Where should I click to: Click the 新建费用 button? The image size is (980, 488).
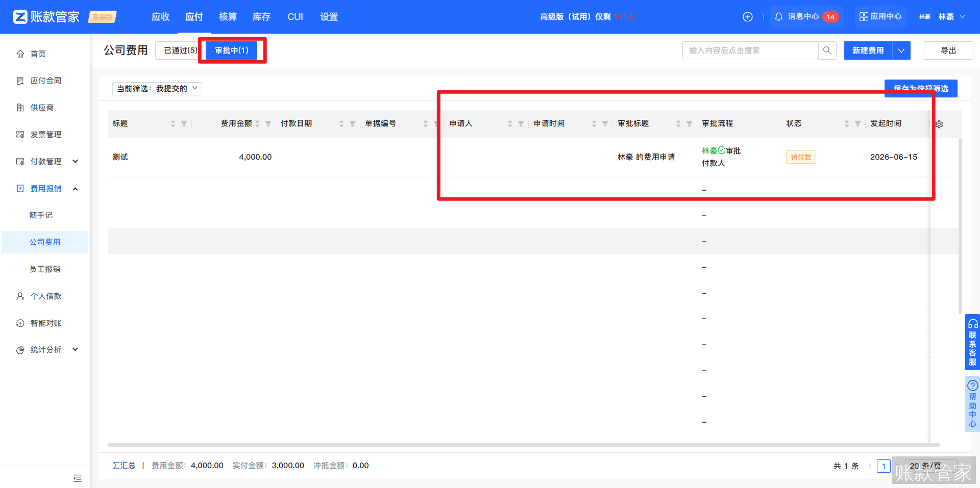tap(868, 50)
